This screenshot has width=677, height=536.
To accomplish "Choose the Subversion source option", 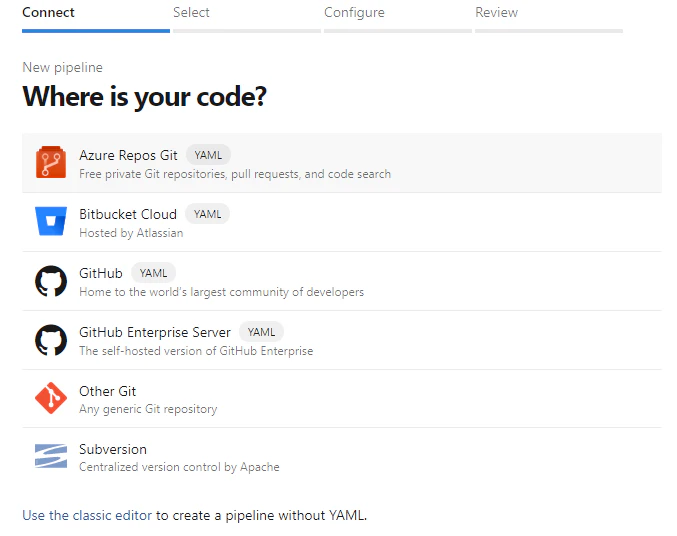I will coord(342,457).
